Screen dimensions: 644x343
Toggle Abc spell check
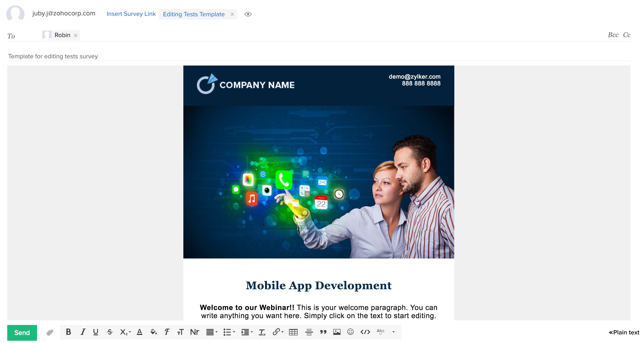click(380, 332)
